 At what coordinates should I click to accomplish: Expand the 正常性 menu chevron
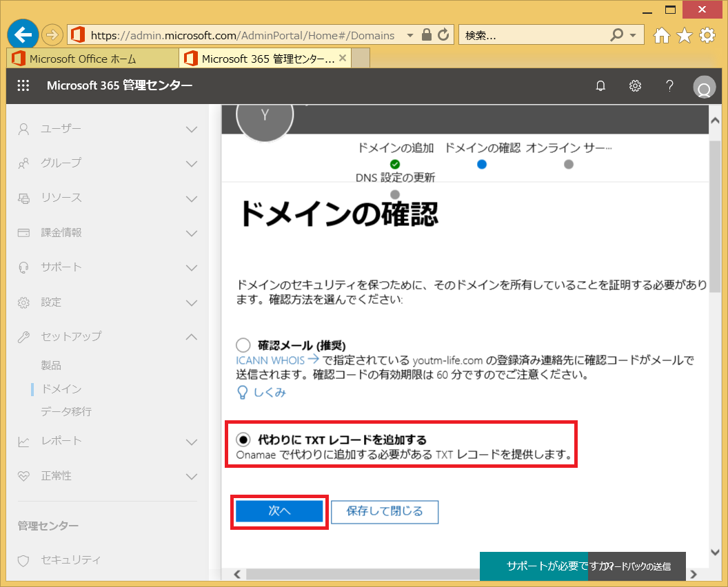point(192,477)
